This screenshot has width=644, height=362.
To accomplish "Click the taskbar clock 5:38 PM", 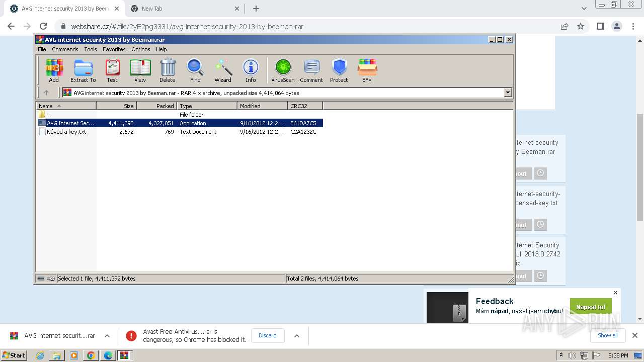I will pyautogui.click(x=618, y=355).
